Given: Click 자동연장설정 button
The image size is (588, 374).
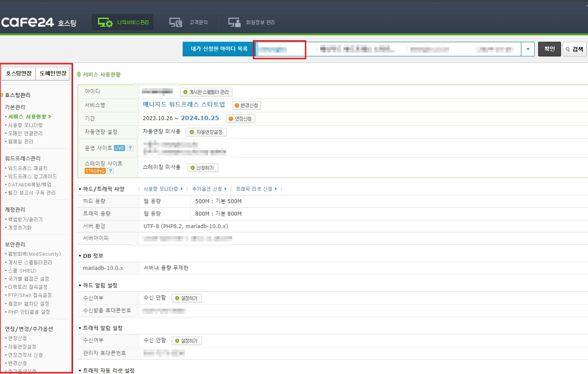Looking at the screenshot, I should pos(206,132).
